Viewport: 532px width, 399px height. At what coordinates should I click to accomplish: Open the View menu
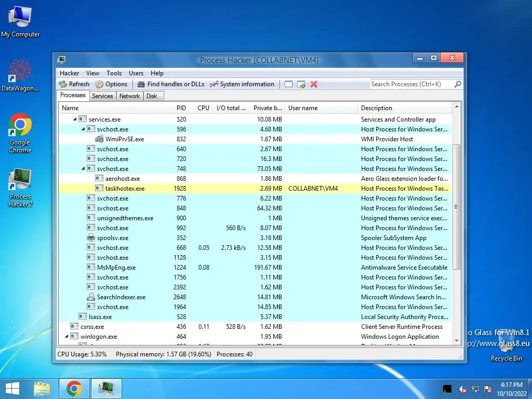tap(92, 73)
